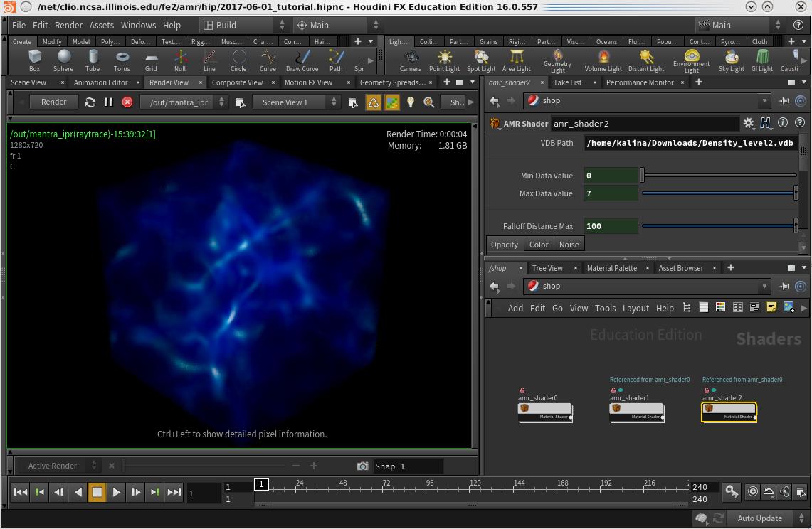Switch to the Composite View tab
Image resolution: width=812 pixels, height=529 pixels.
(x=237, y=82)
